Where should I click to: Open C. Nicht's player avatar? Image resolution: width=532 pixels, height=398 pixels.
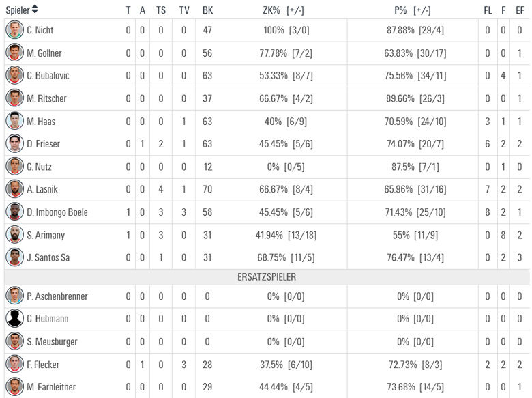[x=14, y=30]
